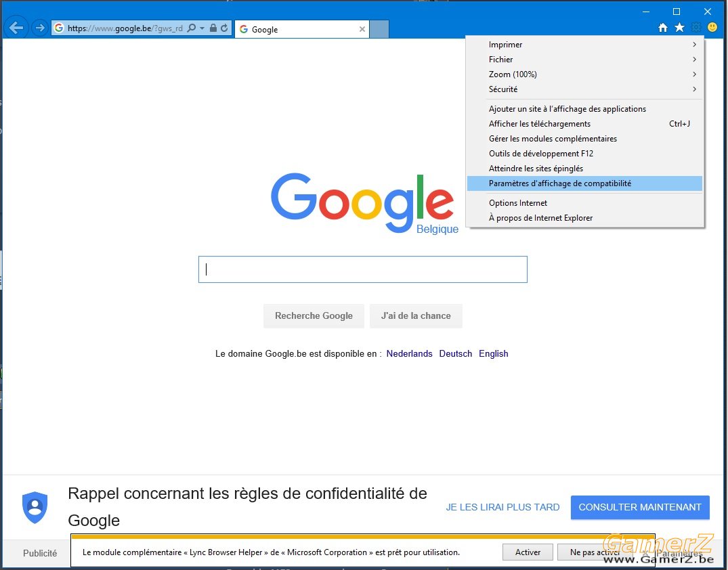Go to the Home page icon

[663, 27]
